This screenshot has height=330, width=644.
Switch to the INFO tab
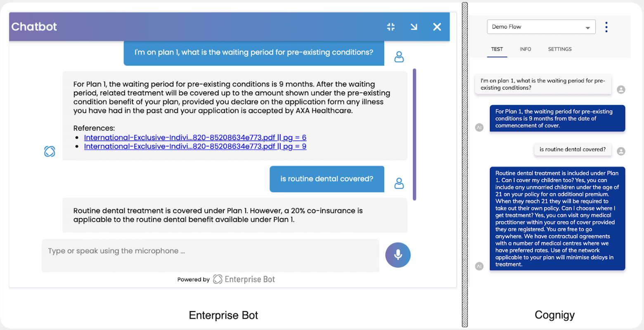(525, 49)
